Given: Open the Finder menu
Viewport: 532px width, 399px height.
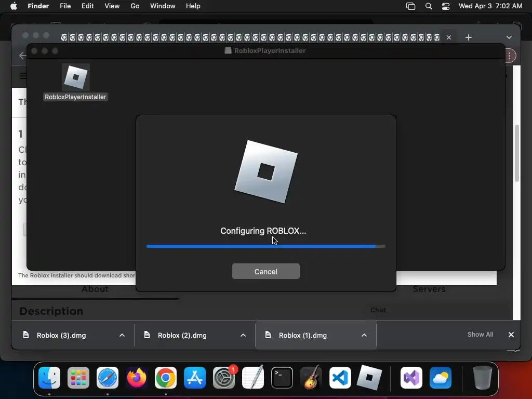Looking at the screenshot, I should pos(38,6).
